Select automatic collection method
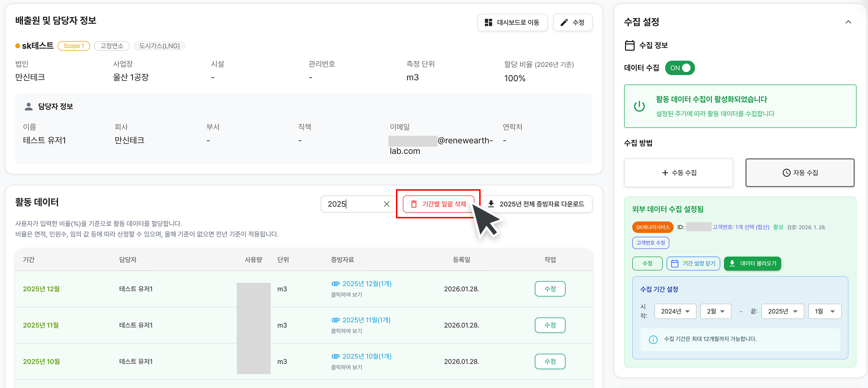 pos(800,172)
